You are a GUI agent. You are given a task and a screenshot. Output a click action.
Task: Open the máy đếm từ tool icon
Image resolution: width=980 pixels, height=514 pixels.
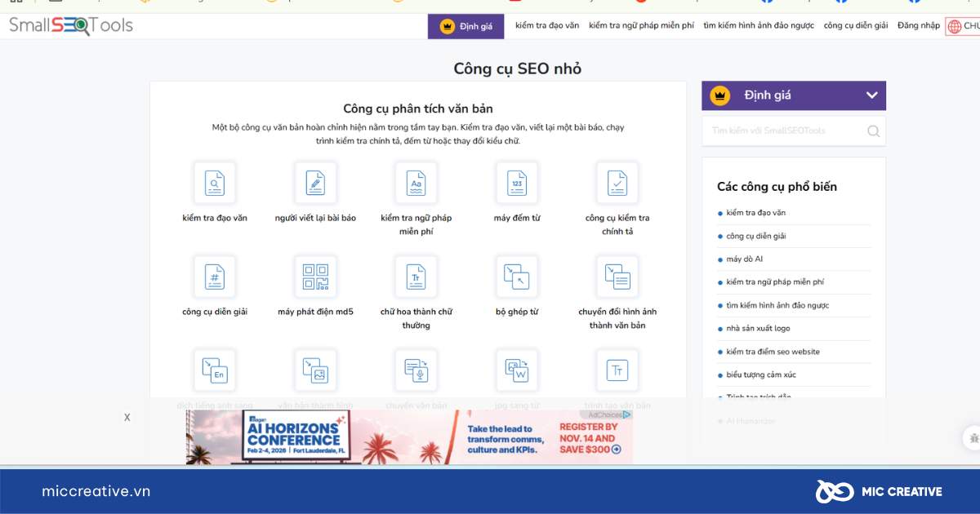click(517, 183)
